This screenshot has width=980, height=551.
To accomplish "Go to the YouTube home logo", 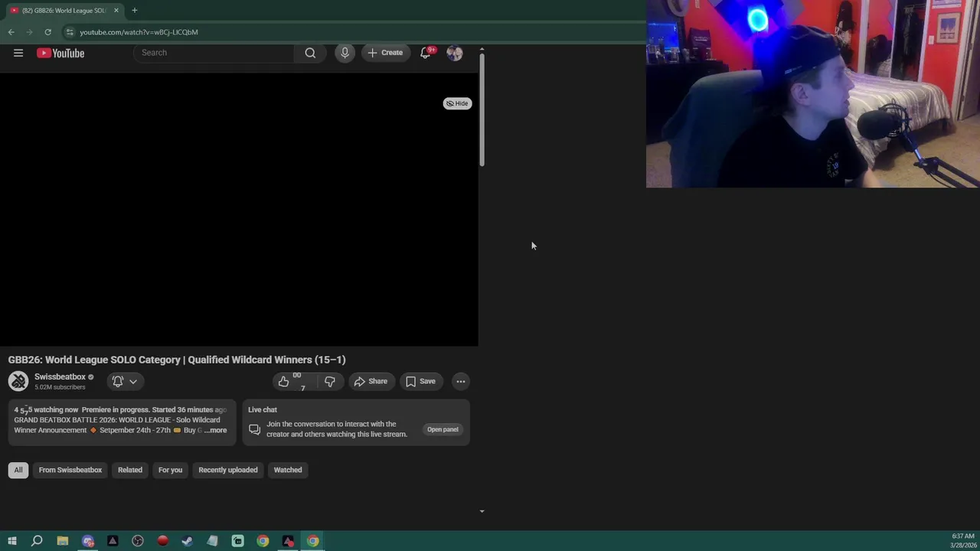I will 60,53.
